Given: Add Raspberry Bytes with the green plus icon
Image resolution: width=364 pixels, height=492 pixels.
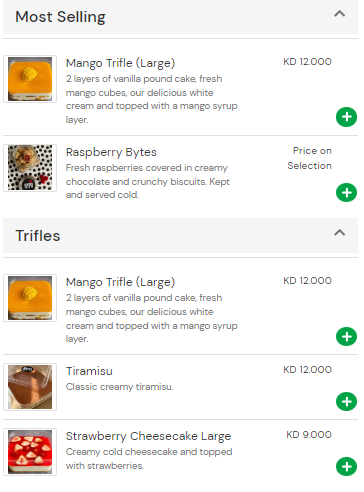Looking at the screenshot, I should point(346,193).
